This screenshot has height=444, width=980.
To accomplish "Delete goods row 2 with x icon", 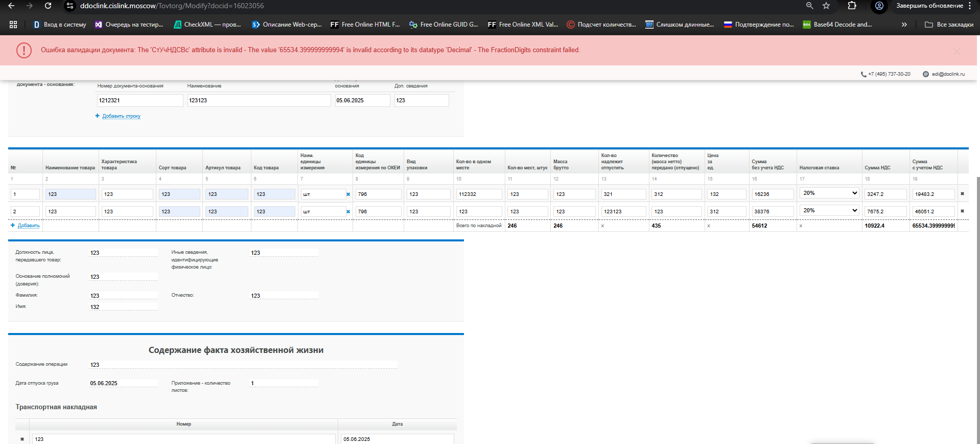I will pyautogui.click(x=963, y=211).
